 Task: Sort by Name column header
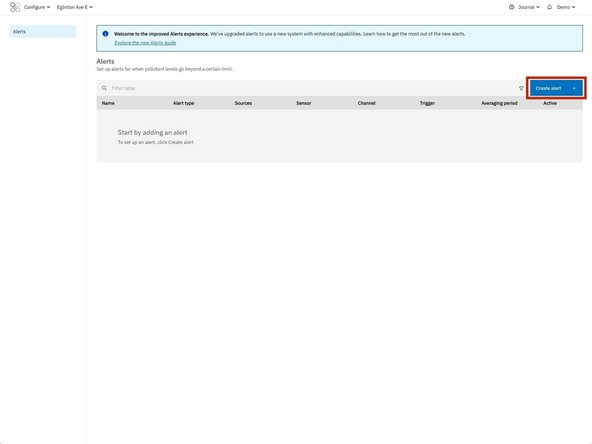click(x=108, y=103)
